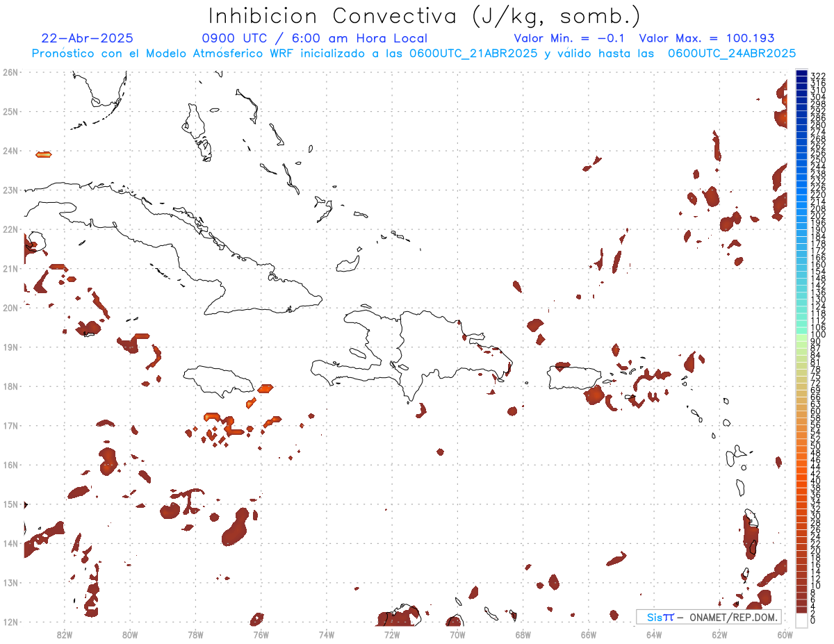Click the 76W longitude label
Screen dimensions: 834x644
click(261, 634)
